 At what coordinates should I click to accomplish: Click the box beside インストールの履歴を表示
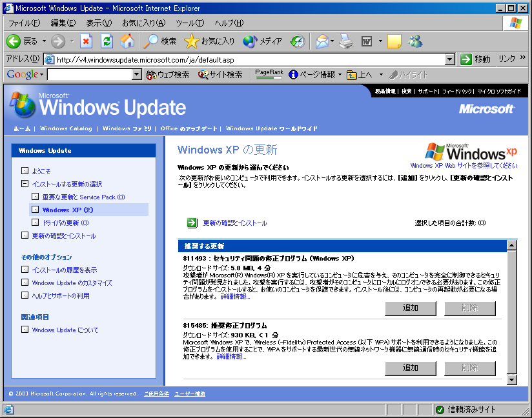tap(25, 269)
